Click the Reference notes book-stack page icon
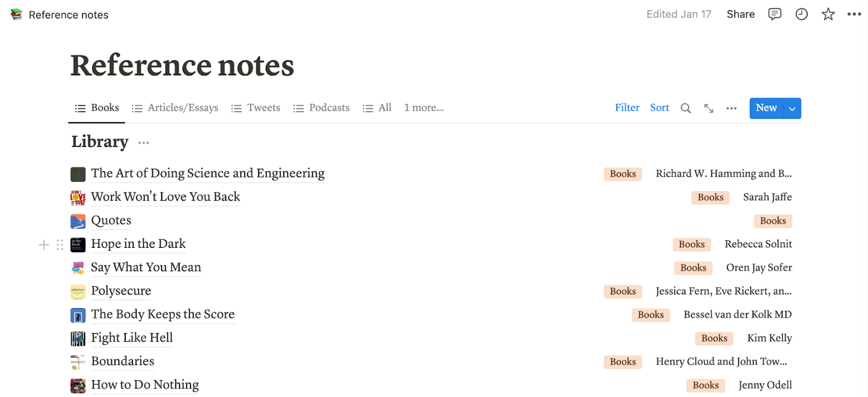 pyautogui.click(x=16, y=14)
